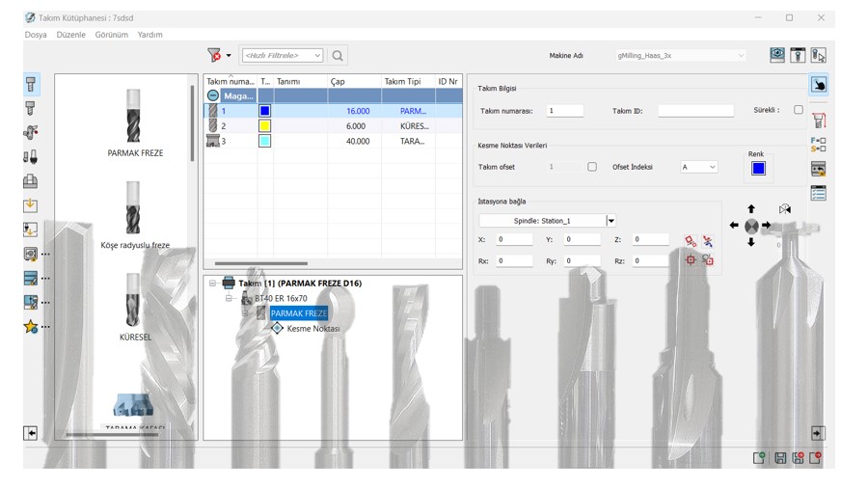868x487 pixels.
Task: Click the F S feed speed icon
Action: [x=818, y=145]
